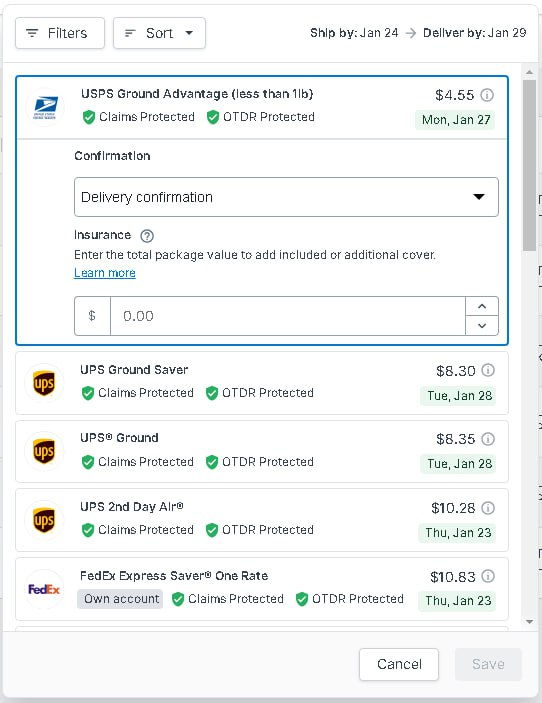The height and width of the screenshot is (703, 542).
Task: Click info icon next to $4.55 price
Action: (487, 95)
